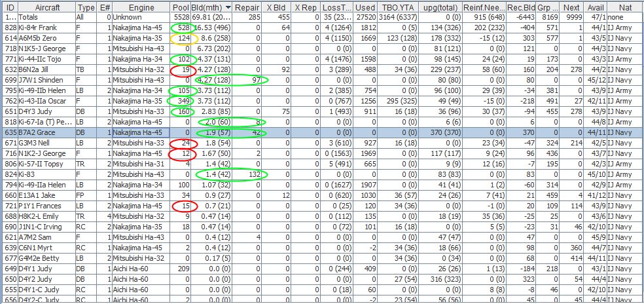This screenshot has width=644, height=304.
Task: Sort by Avail column header
Action: click(x=596, y=7)
